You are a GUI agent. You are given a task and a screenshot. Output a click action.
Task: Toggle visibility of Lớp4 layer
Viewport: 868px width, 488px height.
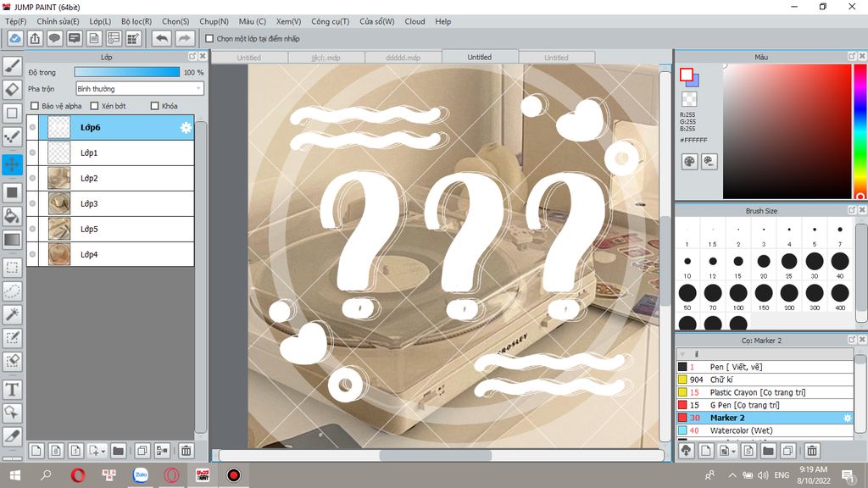click(33, 254)
